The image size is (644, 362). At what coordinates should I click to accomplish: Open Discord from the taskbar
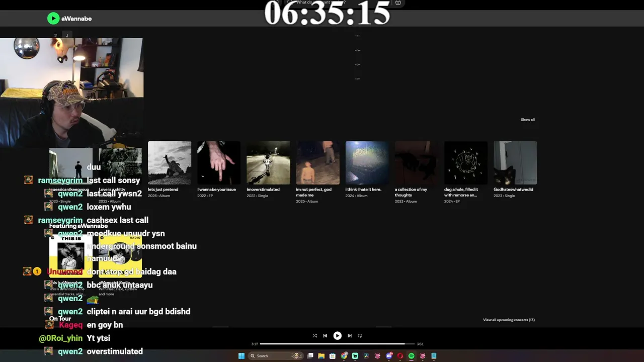389,356
